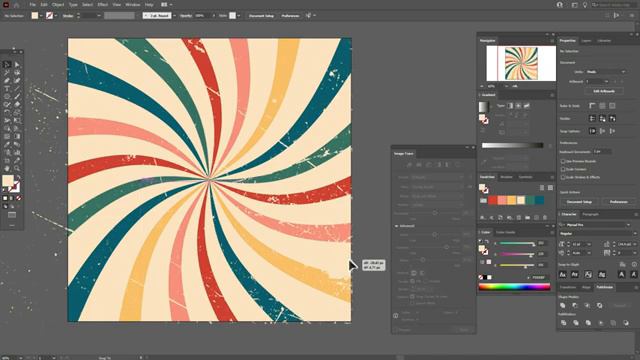Choose Radial gradient type icon

518,106
